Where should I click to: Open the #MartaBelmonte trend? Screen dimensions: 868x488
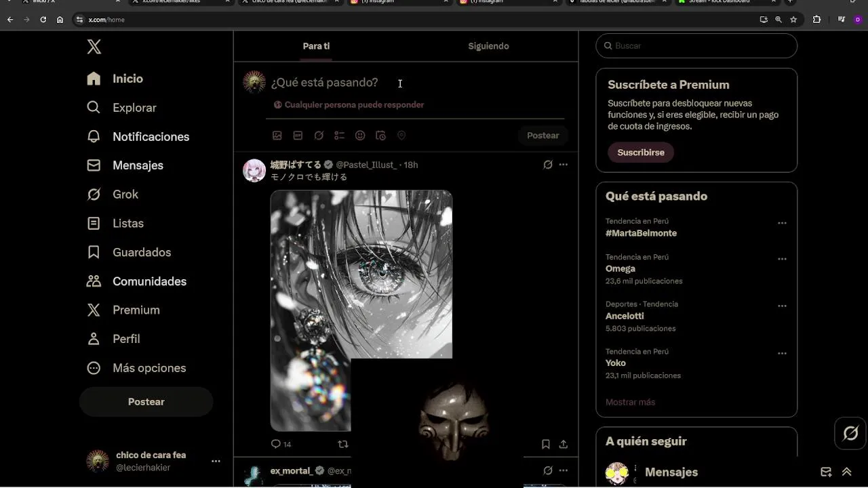[x=641, y=233]
